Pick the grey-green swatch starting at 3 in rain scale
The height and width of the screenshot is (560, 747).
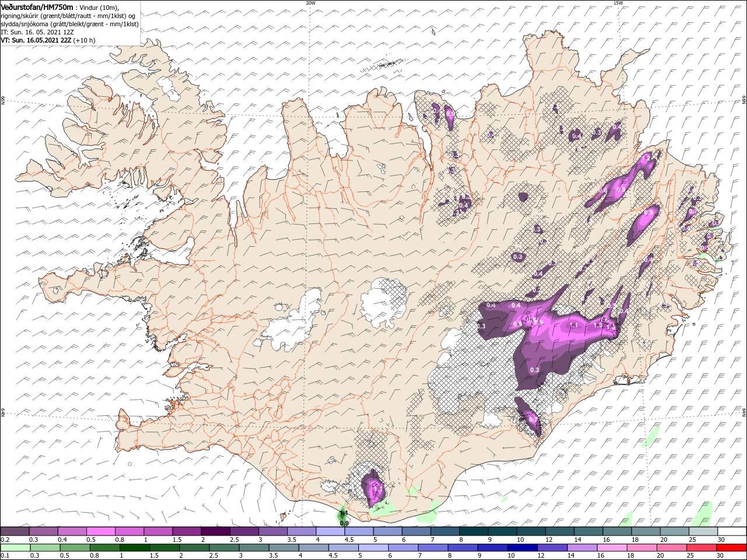[x=253, y=548]
